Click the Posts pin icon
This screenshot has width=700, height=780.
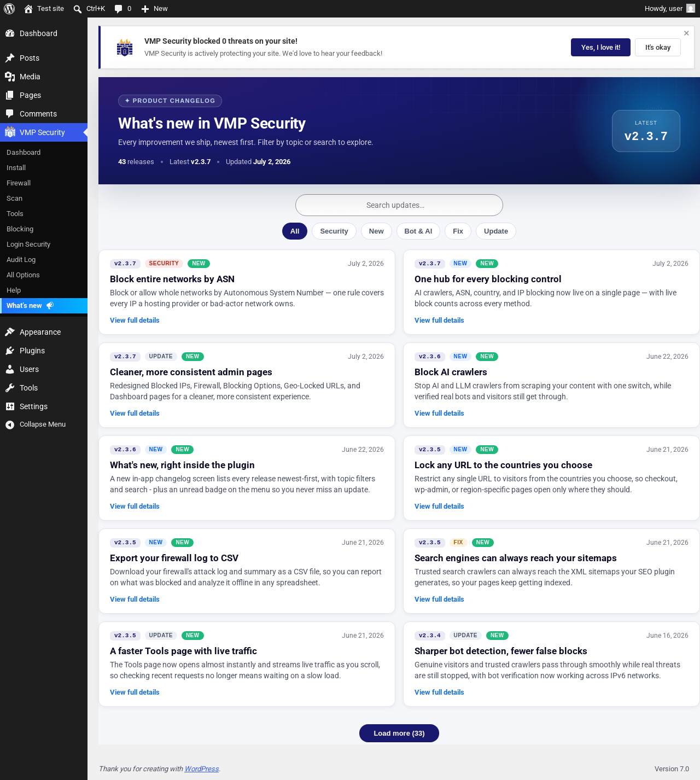pyautogui.click(x=10, y=58)
